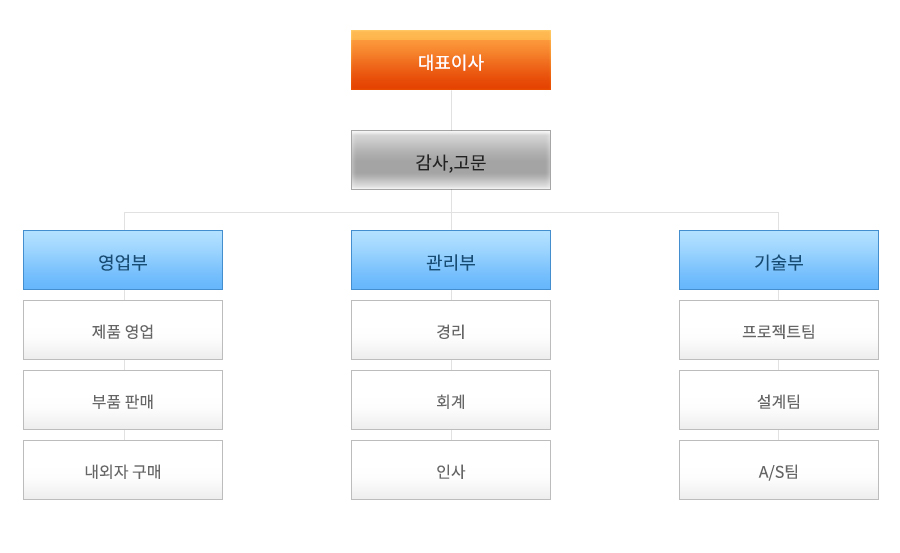Click the A/S팀 box
This screenshot has height=553, width=900.
click(778, 470)
